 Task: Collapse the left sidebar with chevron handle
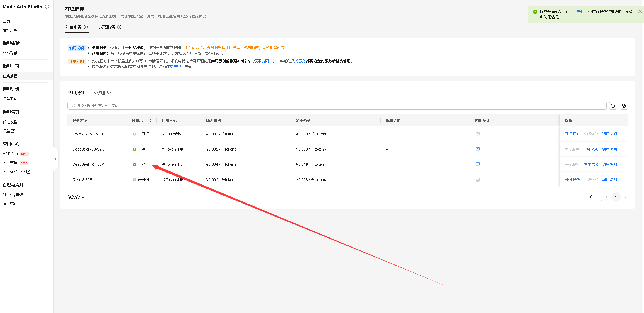point(56,159)
